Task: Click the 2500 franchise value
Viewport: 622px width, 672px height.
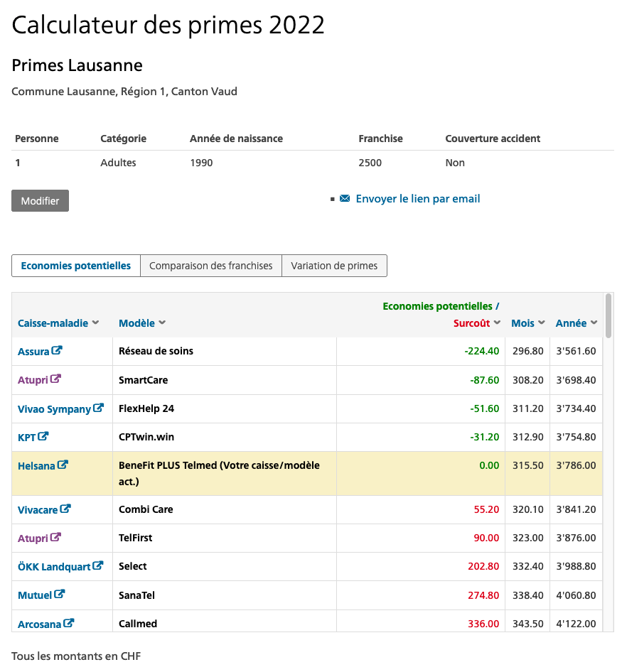Action: tap(370, 163)
